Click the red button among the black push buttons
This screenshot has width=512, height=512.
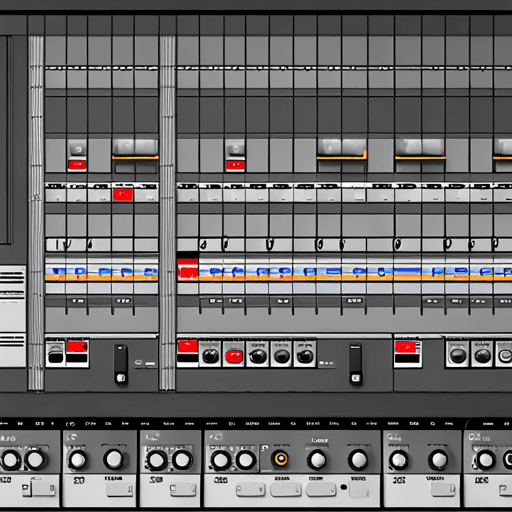(x=234, y=356)
